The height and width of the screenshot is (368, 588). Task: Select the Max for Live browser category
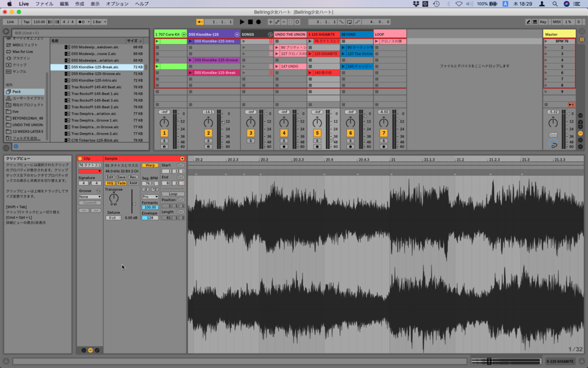click(22, 51)
